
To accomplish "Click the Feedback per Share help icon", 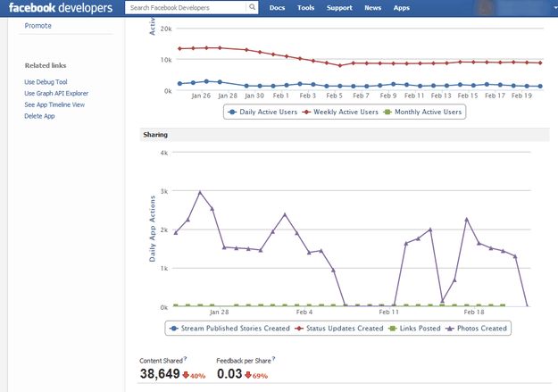I will (274, 359).
